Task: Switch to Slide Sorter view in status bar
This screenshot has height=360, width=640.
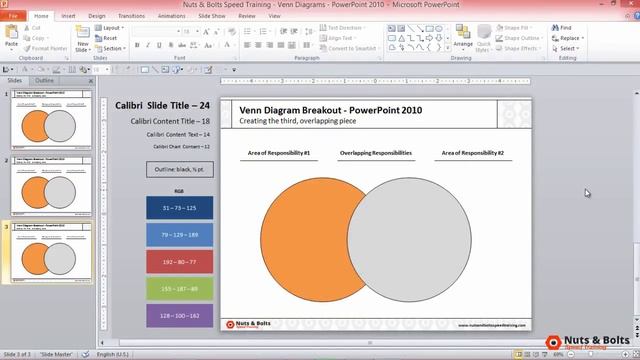Action: pos(527,354)
